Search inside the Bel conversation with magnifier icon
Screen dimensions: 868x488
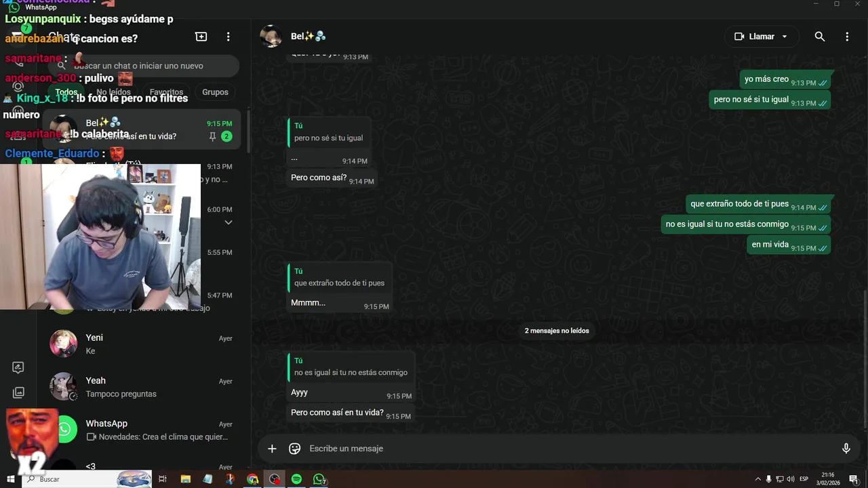[x=820, y=37]
